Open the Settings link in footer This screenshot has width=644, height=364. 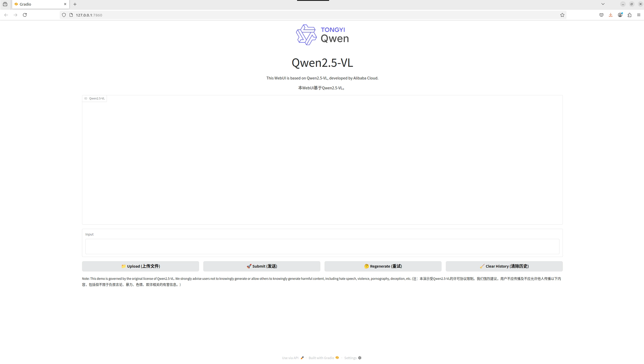[352, 358]
